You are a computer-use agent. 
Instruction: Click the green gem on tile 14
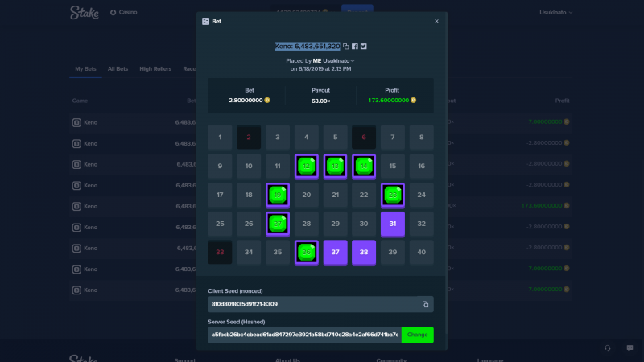pos(364,167)
